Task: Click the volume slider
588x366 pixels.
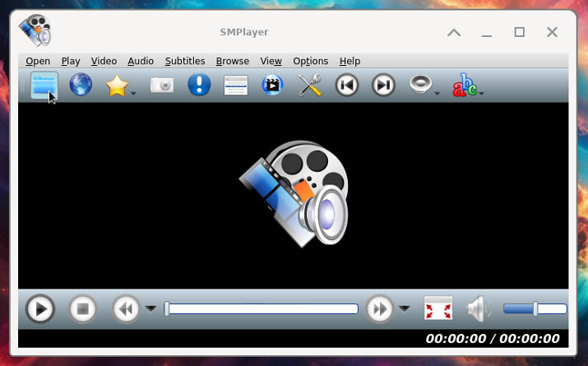Action: [535, 309]
